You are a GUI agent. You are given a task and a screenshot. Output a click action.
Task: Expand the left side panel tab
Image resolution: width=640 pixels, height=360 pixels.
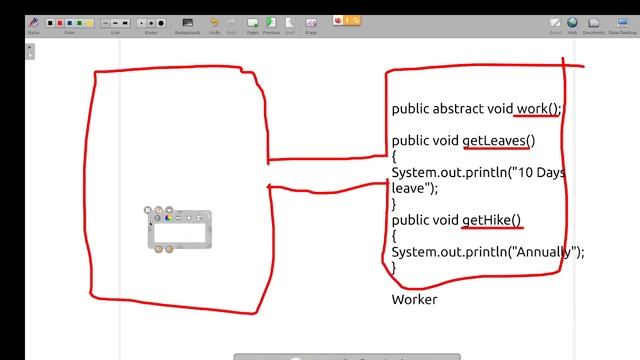point(30,51)
